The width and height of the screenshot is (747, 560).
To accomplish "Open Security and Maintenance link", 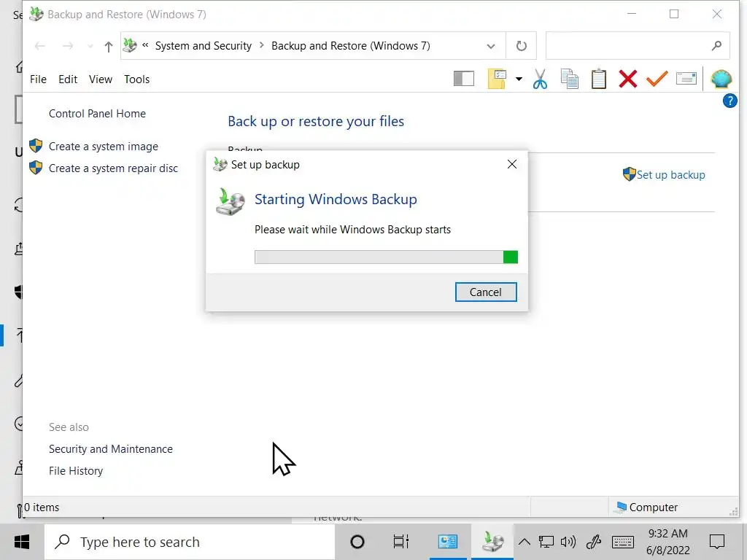I will tap(111, 449).
